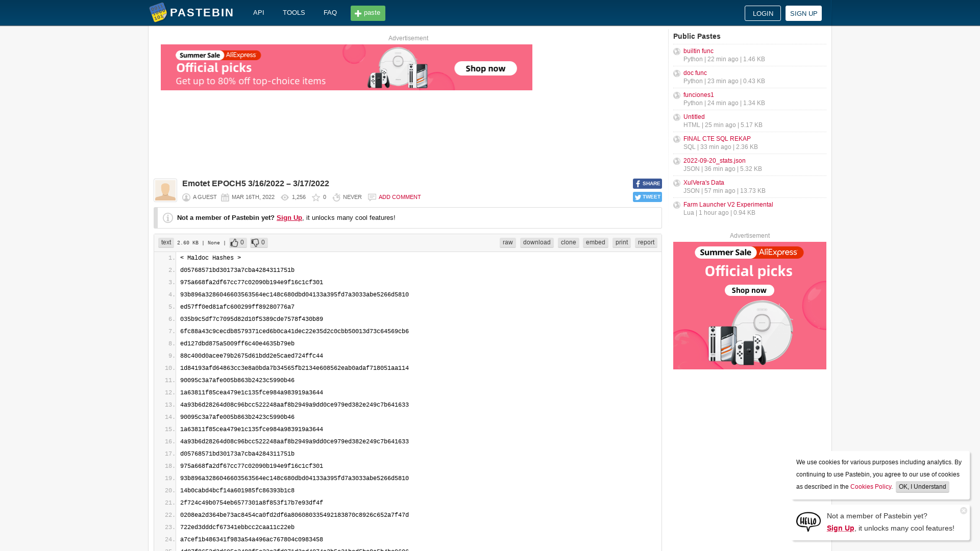The image size is (980, 551).
Task: Share paste on Facebook
Action: click(x=647, y=184)
